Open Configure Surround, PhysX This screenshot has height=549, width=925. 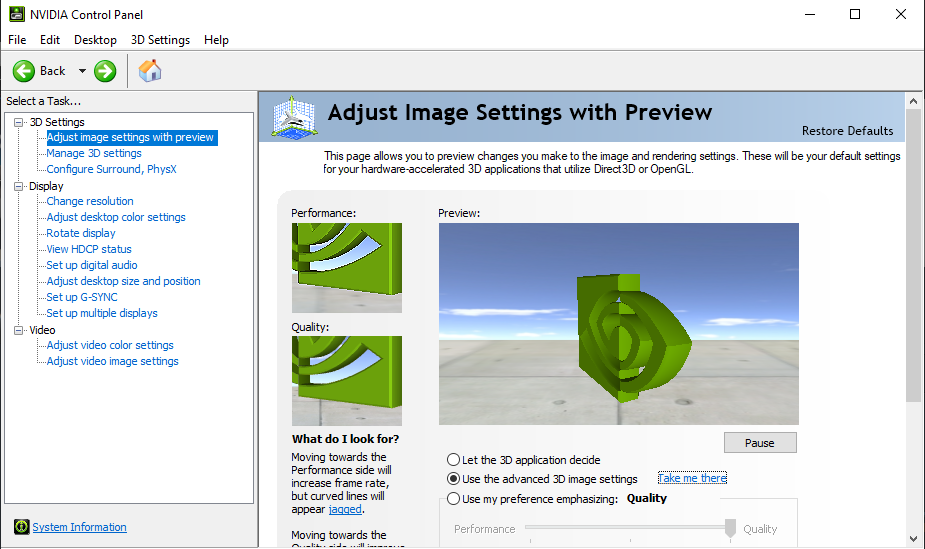click(111, 169)
